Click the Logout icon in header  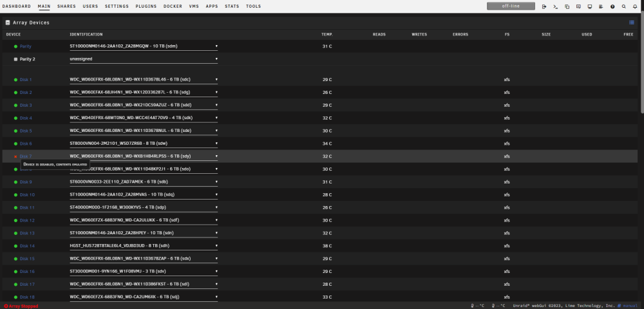tap(544, 6)
